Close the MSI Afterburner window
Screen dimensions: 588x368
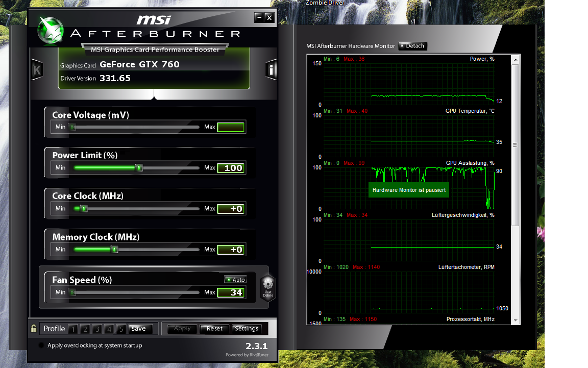pyautogui.click(x=269, y=18)
